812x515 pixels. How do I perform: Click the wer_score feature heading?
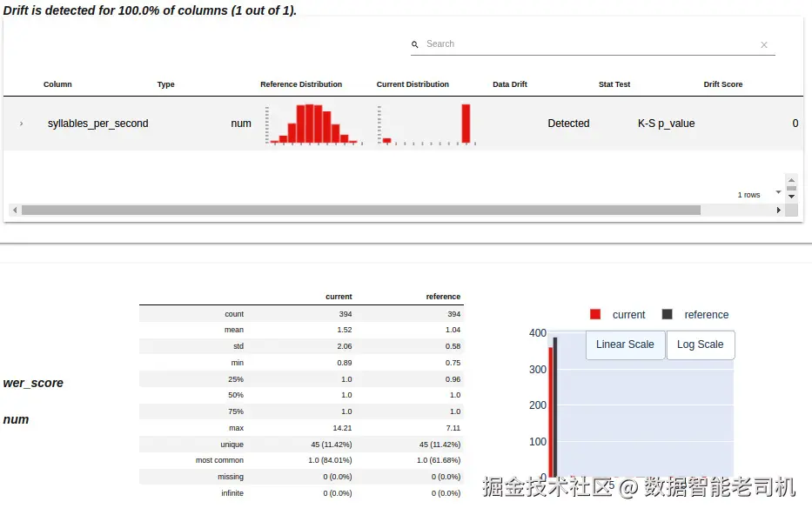(x=33, y=383)
